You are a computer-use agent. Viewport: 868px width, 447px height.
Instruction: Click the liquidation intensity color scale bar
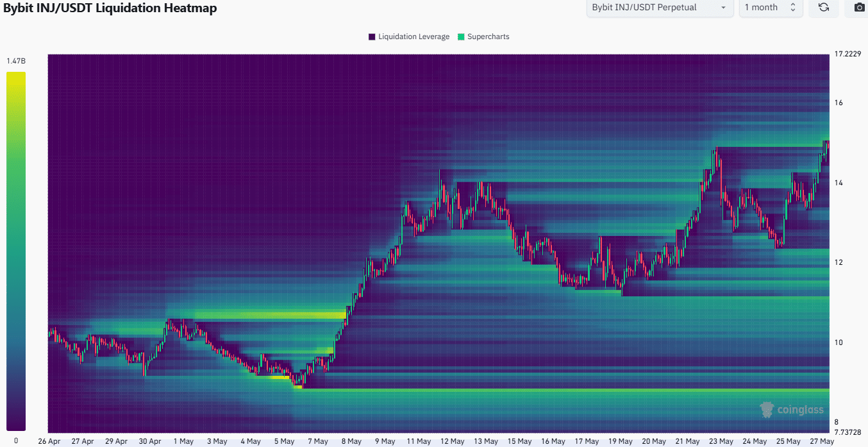(16, 251)
